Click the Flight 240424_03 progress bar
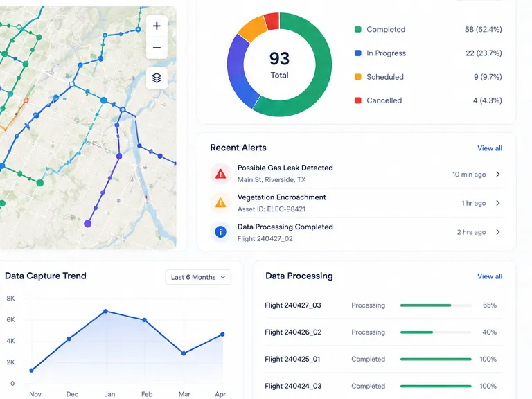This screenshot has height=399, width=532. click(x=436, y=386)
